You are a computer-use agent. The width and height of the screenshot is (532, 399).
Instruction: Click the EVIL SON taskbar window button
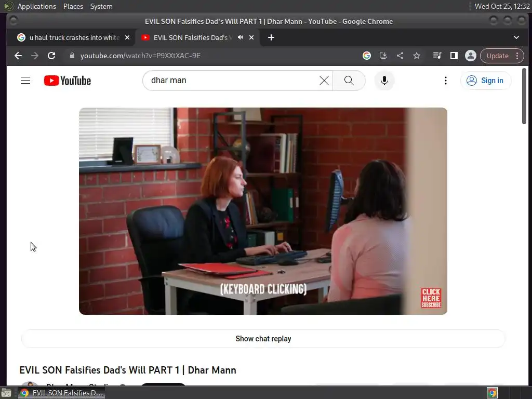pos(62,393)
